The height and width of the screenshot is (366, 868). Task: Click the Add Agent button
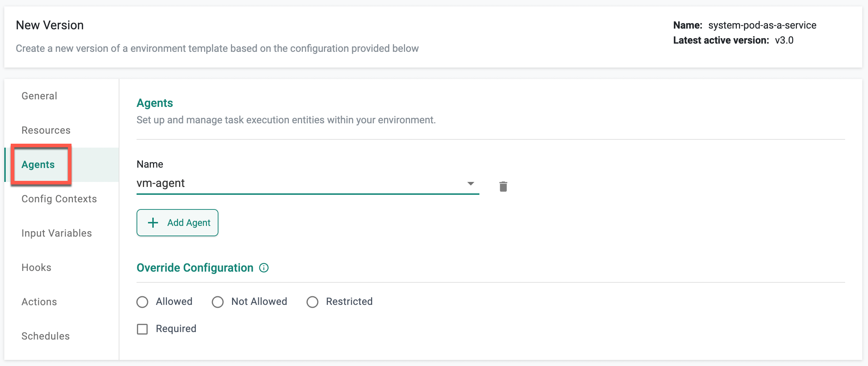177,223
